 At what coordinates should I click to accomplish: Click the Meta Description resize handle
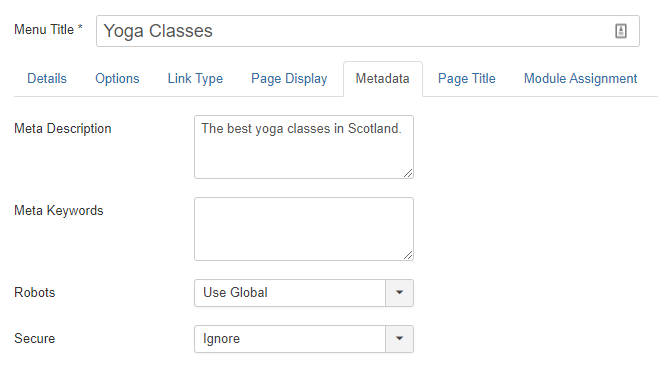coord(408,173)
